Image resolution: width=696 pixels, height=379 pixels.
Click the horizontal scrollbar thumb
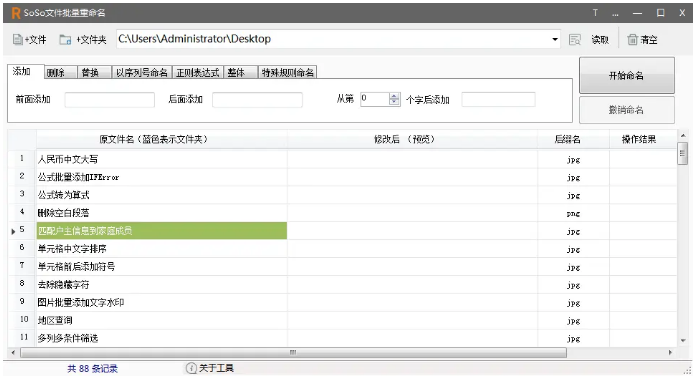coord(293,352)
